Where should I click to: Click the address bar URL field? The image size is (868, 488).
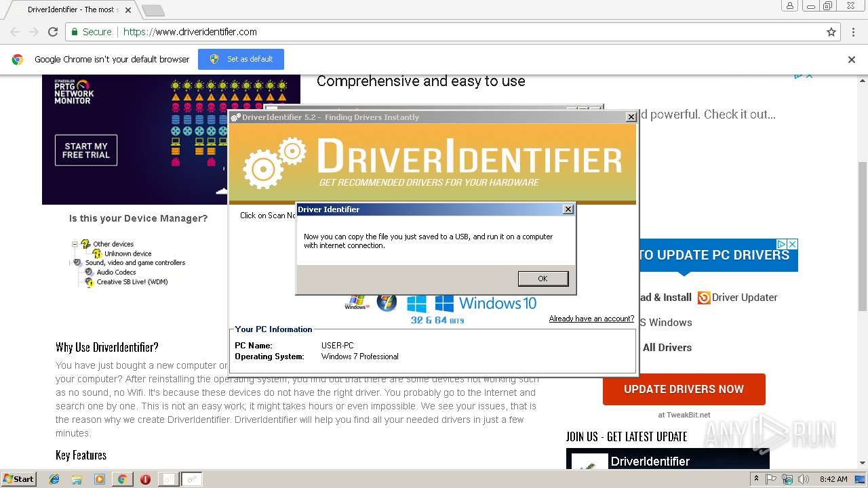coord(453,32)
